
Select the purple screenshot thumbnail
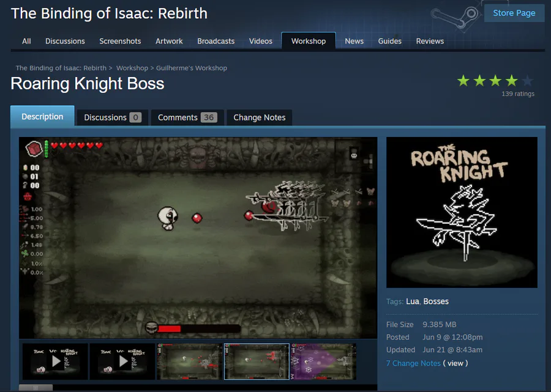pos(323,361)
